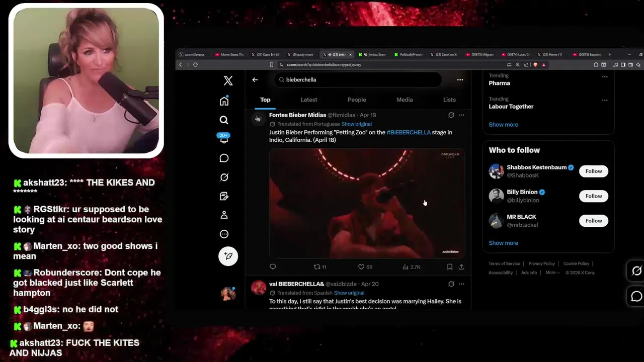The image size is (644, 362).
Task: Click the bookmark icon in address bar
Action: [271, 64]
